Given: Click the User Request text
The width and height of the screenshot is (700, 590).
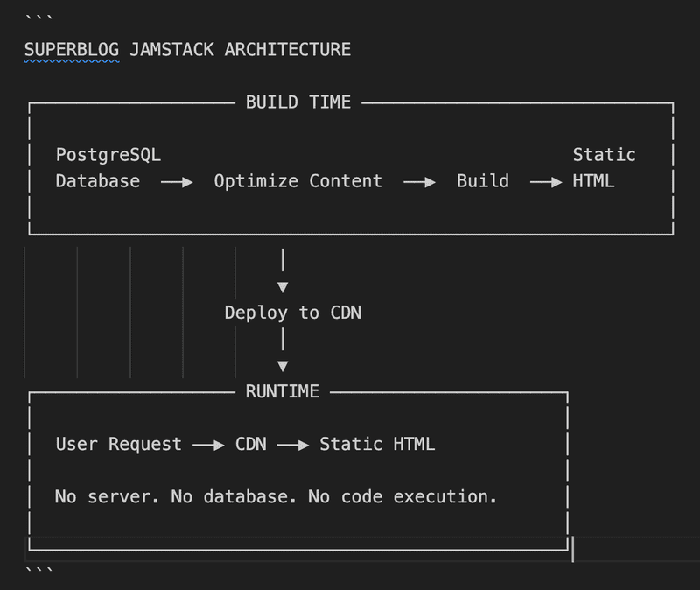Looking at the screenshot, I should [119, 444].
